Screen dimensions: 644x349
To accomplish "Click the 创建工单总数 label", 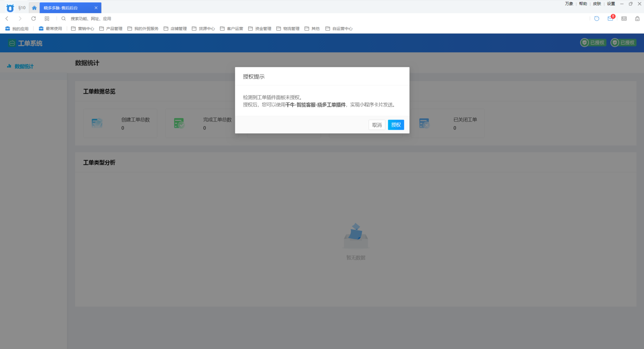I will click(136, 119).
